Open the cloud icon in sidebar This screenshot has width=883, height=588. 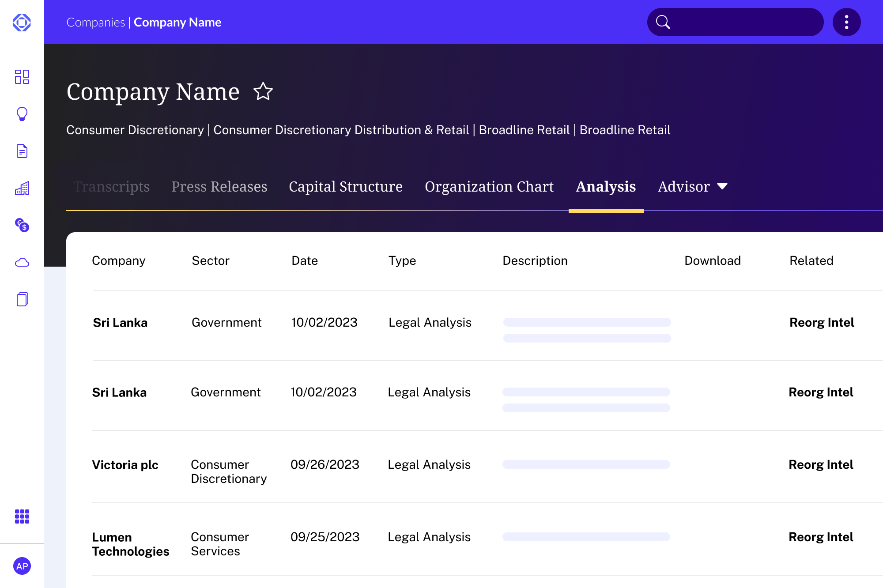pos(22,263)
